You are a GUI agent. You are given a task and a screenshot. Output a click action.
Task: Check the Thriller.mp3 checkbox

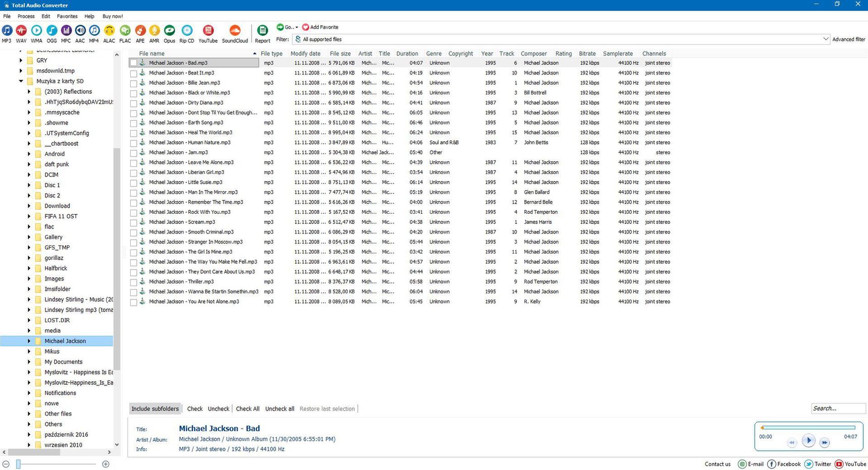(134, 282)
